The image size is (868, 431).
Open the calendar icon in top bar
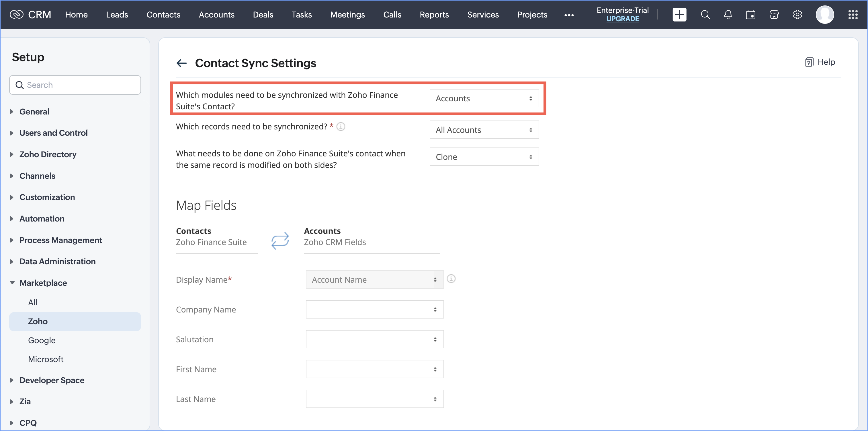(x=750, y=15)
